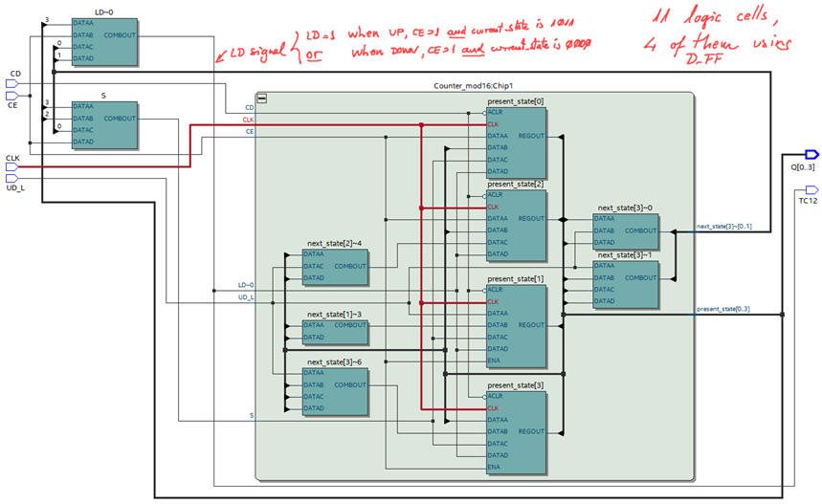The image size is (822, 504).
Task: Collapse the Counter_mod16:Chip1 hierarchy block
Action: (x=261, y=98)
